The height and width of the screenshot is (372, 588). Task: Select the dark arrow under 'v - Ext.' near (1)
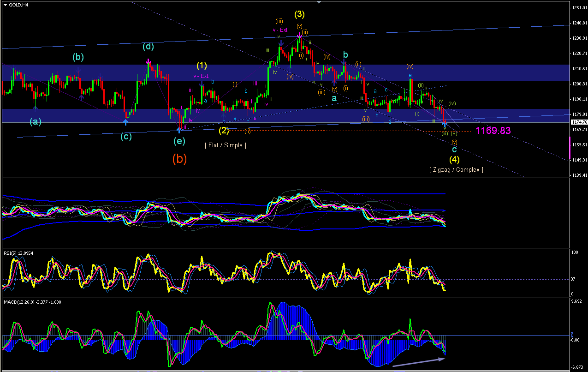pos(202,84)
